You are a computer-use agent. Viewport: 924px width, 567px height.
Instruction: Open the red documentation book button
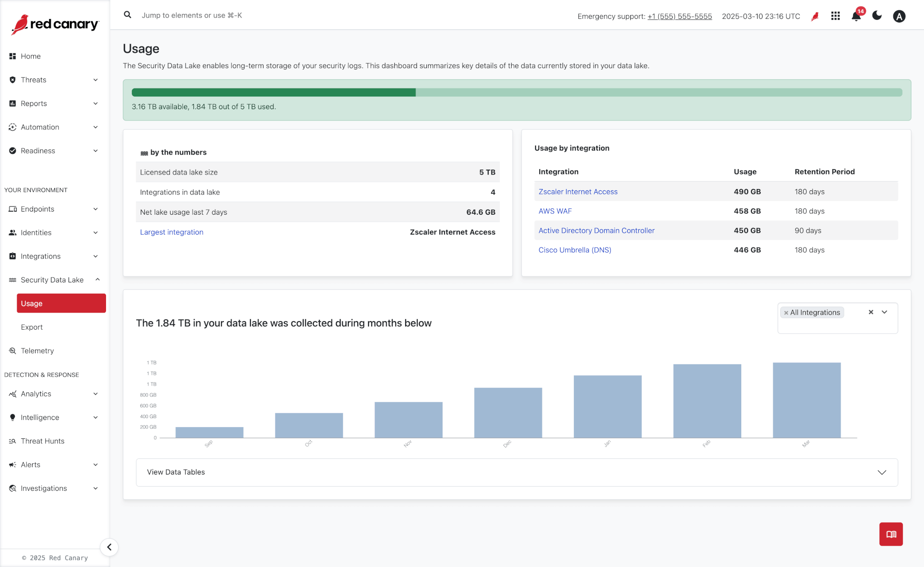(x=891, y=534)
